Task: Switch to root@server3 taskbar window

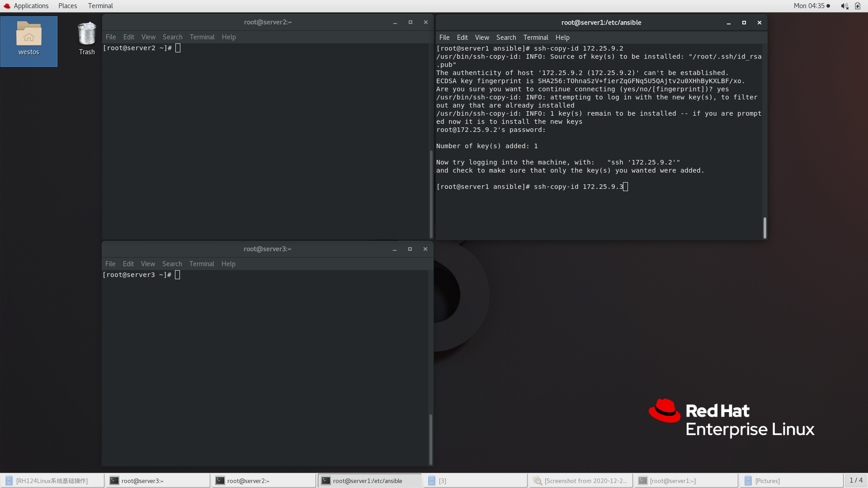Action: coord(158,481)
